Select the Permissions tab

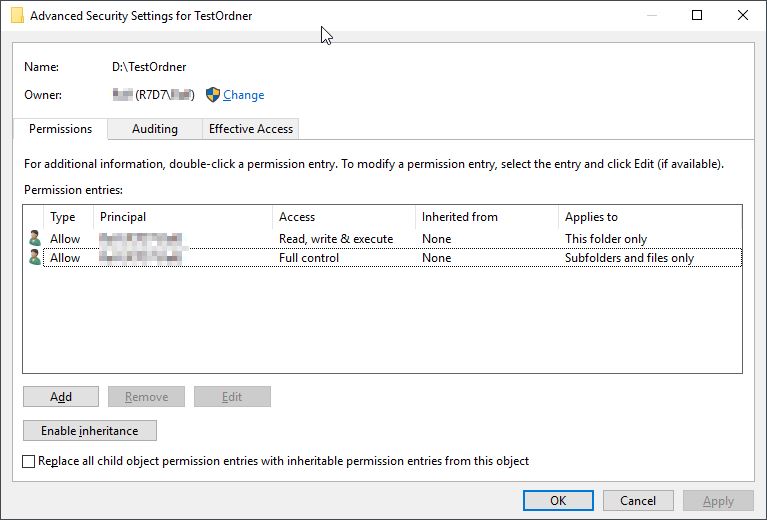click(x=60, y=129)
